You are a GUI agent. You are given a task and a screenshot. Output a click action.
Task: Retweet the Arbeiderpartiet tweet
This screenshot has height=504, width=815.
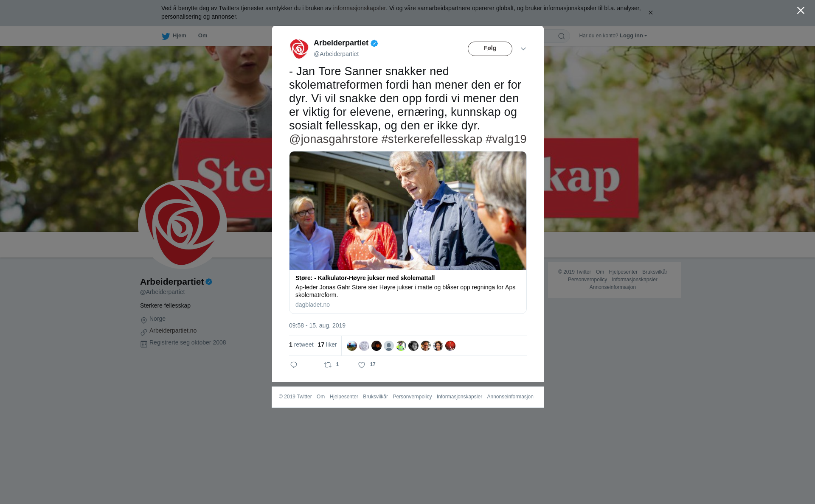pos(328,365)
